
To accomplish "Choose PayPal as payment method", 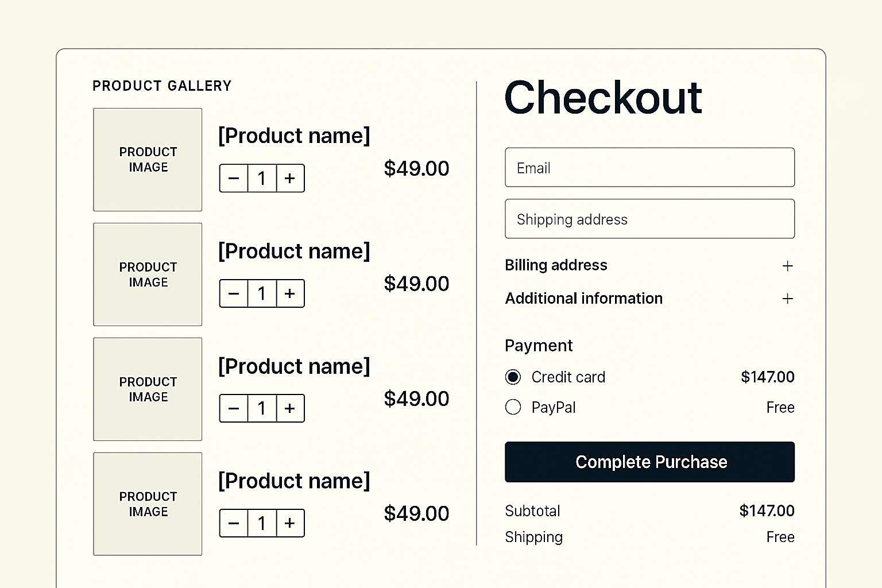I will point(513,407).
